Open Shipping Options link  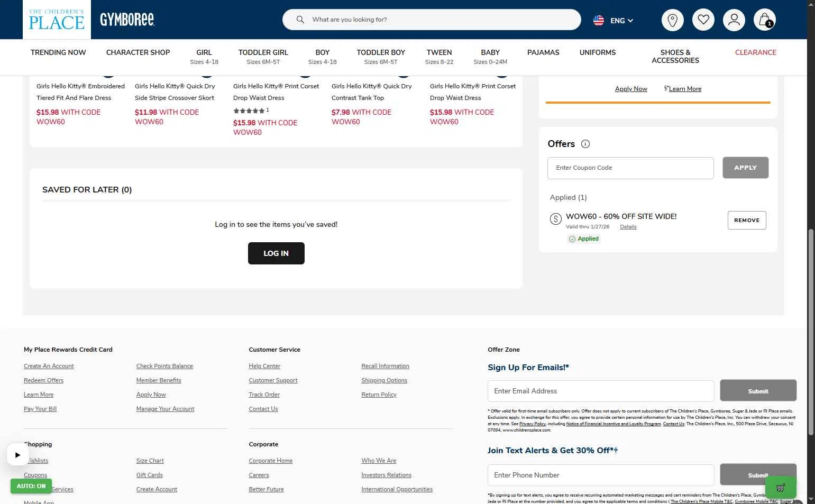tap(384, 380)
